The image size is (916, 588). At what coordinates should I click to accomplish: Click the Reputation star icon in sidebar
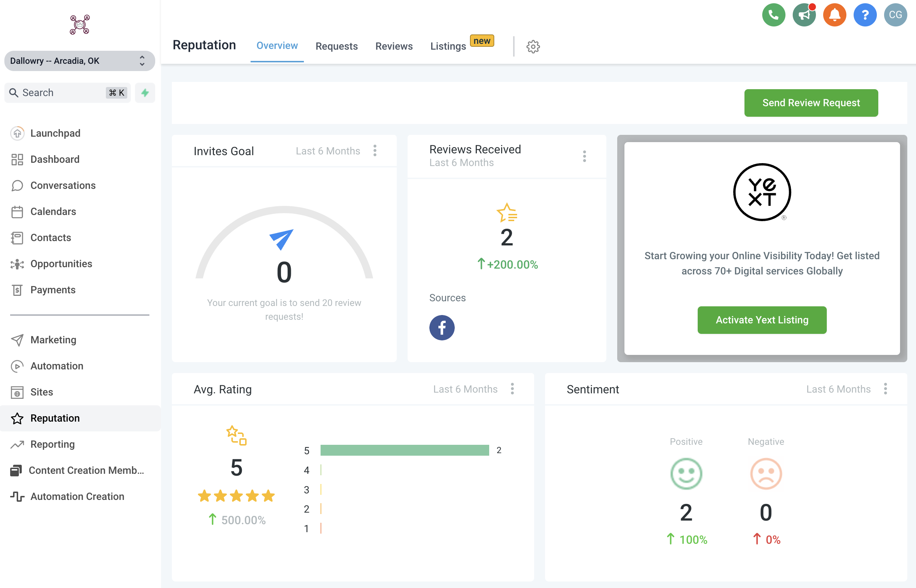click(x=17, y=418)
